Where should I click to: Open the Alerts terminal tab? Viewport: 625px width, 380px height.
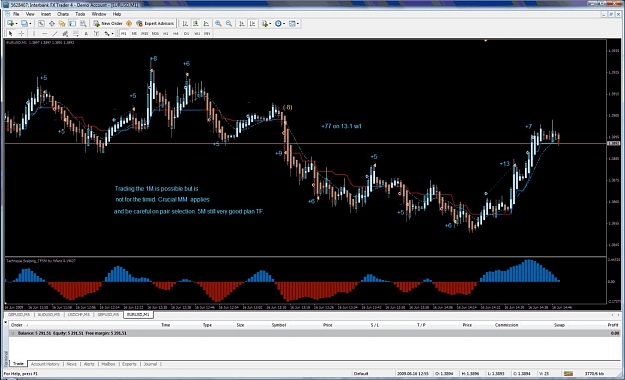pyautogui.click(x=89, y=364)
